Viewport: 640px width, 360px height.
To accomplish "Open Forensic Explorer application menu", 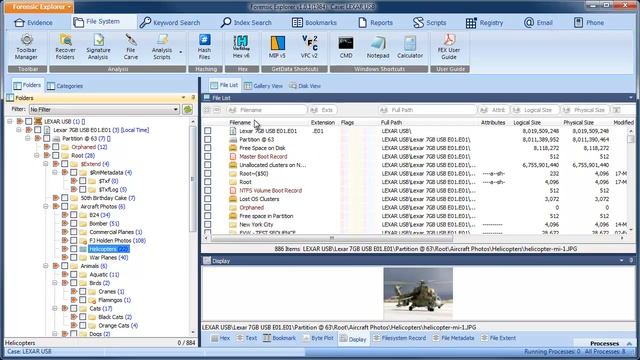I will pos(39,7).
